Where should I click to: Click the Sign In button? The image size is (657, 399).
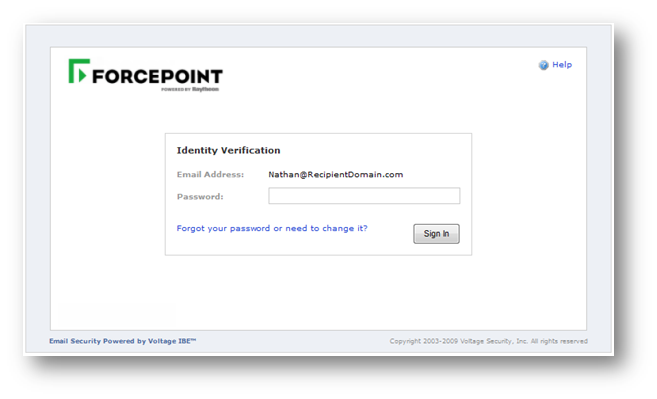(x=436, y=234)
